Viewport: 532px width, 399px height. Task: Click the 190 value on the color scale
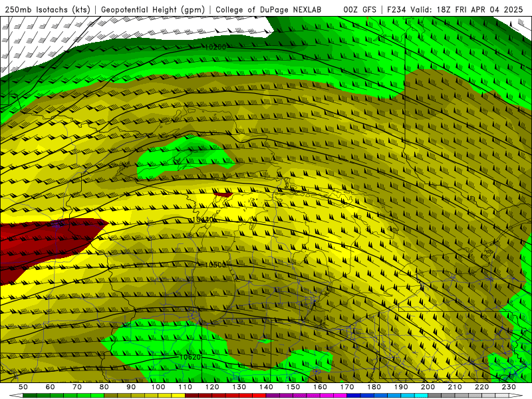(x=401, y=387)
